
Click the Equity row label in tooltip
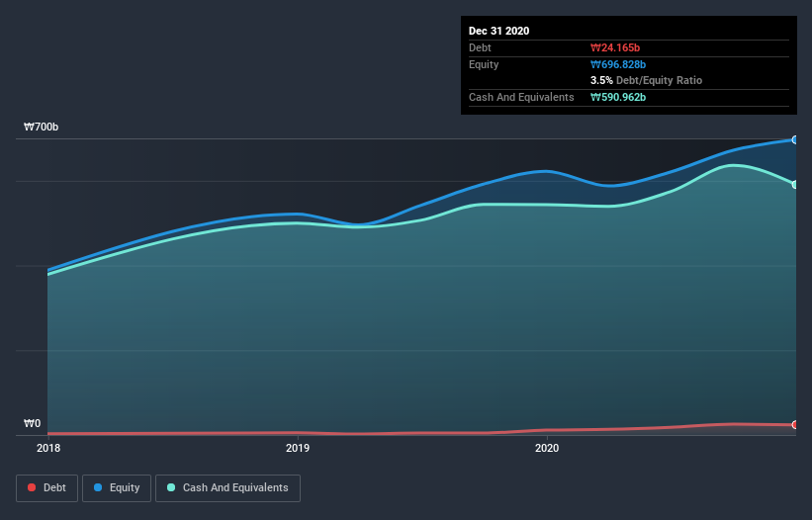[484, 64]
